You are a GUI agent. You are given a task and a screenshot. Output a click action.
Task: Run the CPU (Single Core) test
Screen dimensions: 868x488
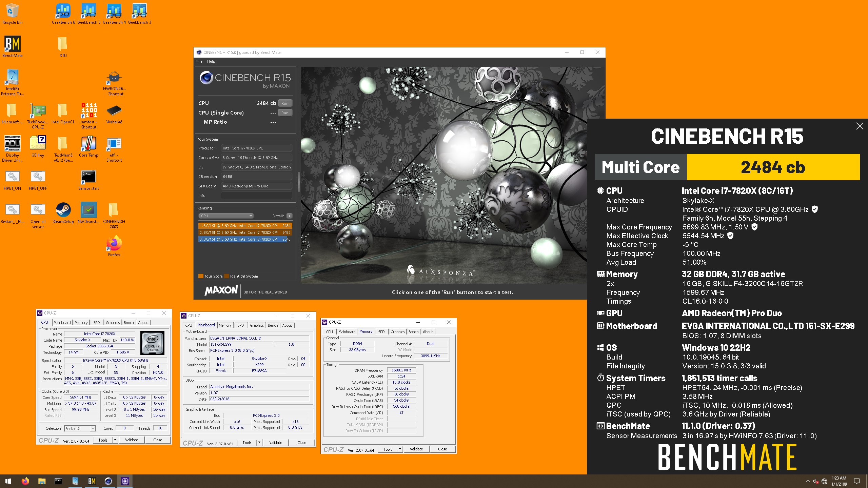point(285,113)
